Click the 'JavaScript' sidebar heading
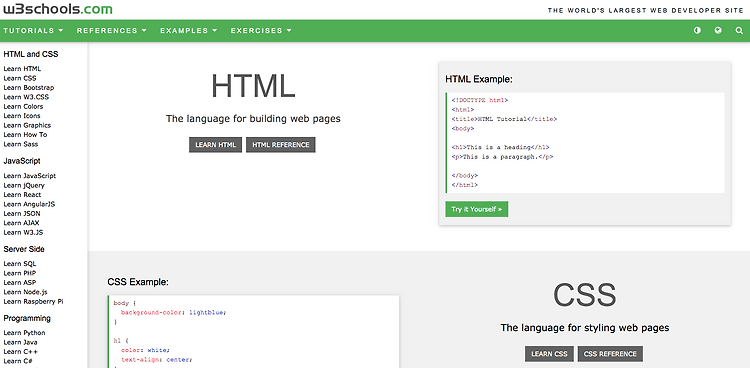The height and width of the screenshot is (368, 750). point(22,161)
